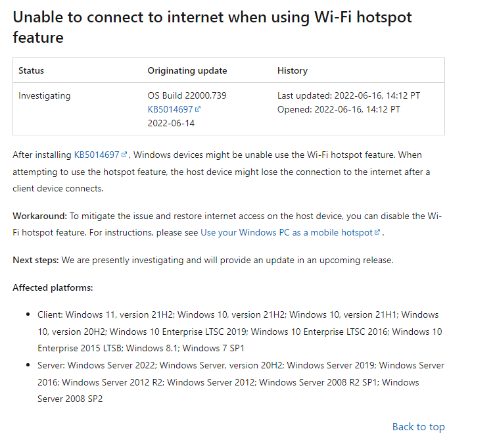
Task: Open KB5014697 link in the description paragraph
Action: click(97, 155)
